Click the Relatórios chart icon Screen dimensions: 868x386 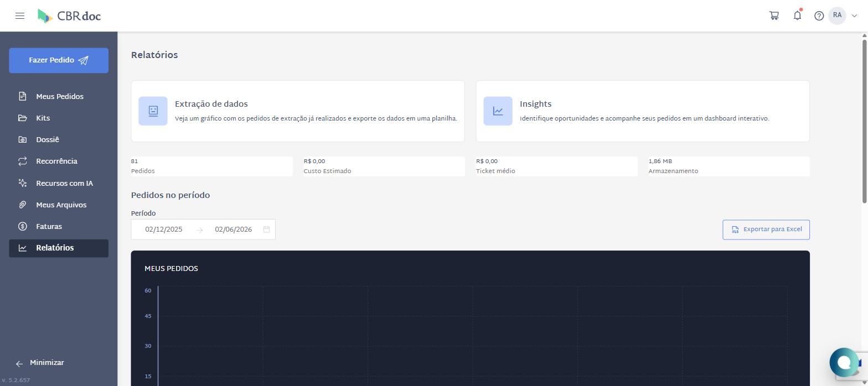coord(22,248)
